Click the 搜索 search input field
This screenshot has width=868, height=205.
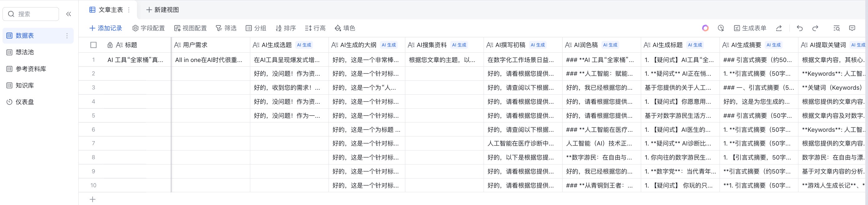click(34, 14)
